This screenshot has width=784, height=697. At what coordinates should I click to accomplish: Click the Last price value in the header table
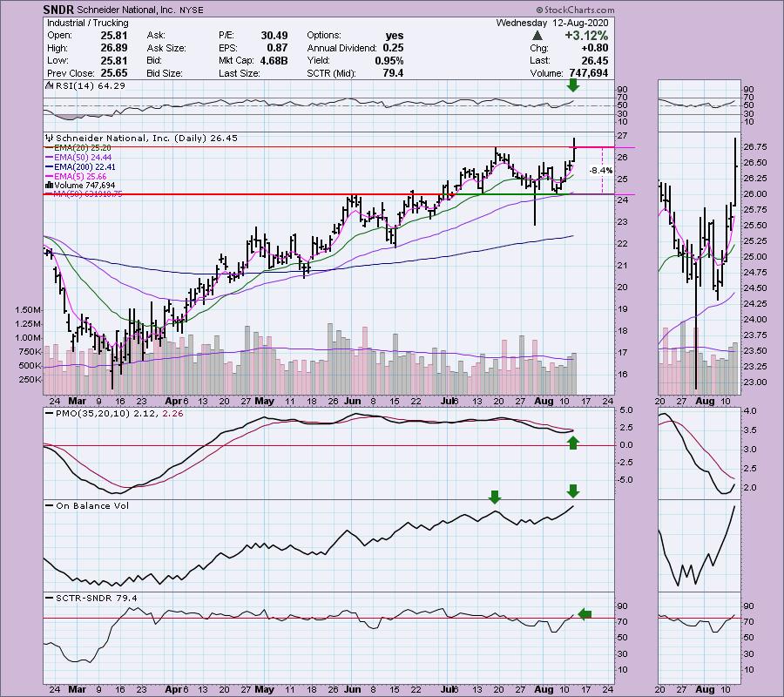(594, 60)
